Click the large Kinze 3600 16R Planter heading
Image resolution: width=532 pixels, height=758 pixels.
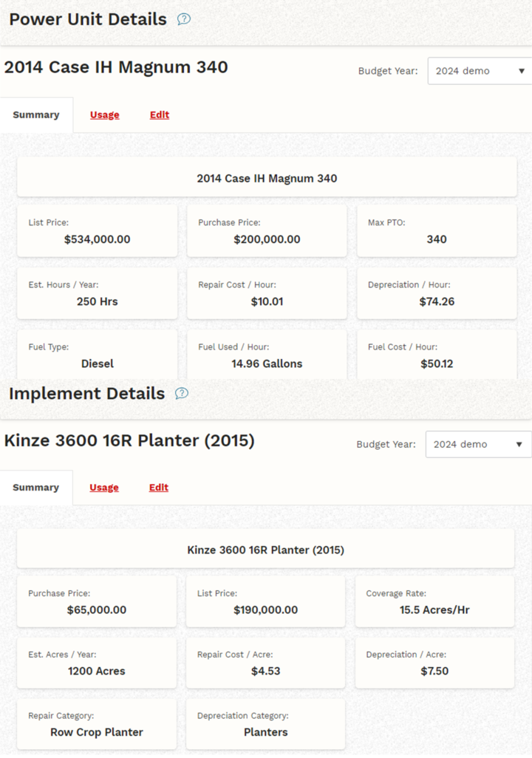point(129,441)
